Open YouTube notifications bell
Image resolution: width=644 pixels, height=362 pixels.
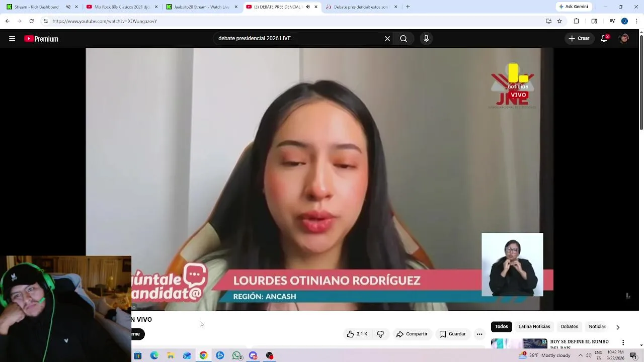(x=604, y=39)
